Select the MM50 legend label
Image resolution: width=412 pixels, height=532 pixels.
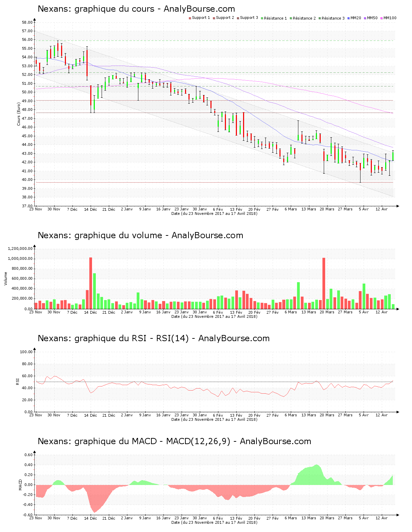(x=372, y=18)
